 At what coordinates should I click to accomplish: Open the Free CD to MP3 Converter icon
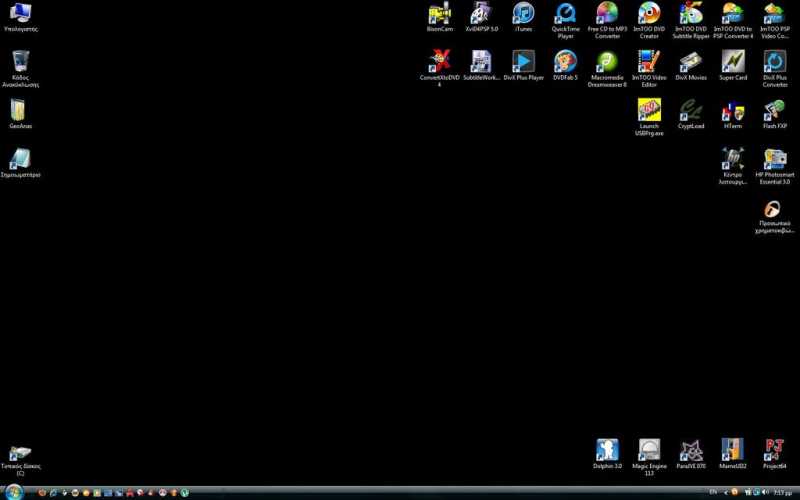click(607, 14)
